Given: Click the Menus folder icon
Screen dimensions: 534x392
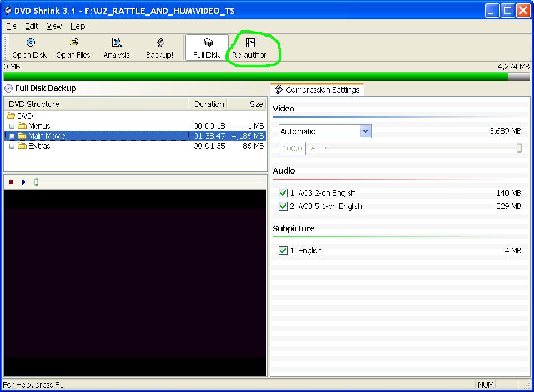Looking at the screenshot, I should pos(22,126).
